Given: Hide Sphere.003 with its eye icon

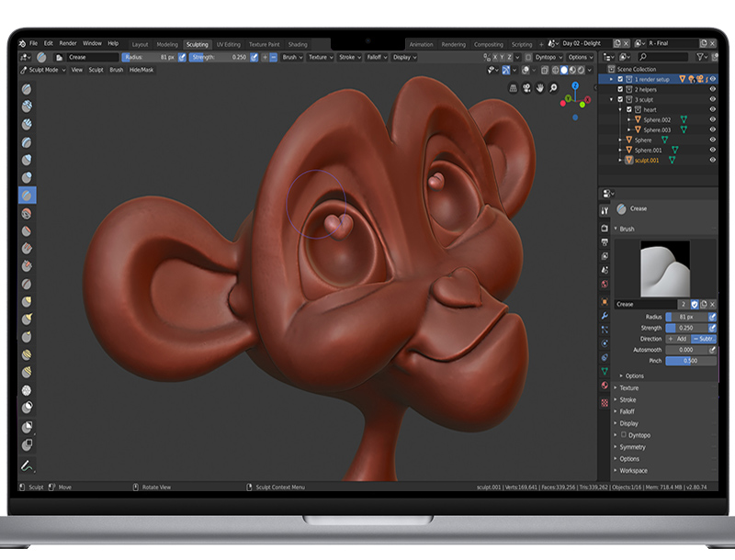Looking at the screenshot, I should tap(713, 129).
